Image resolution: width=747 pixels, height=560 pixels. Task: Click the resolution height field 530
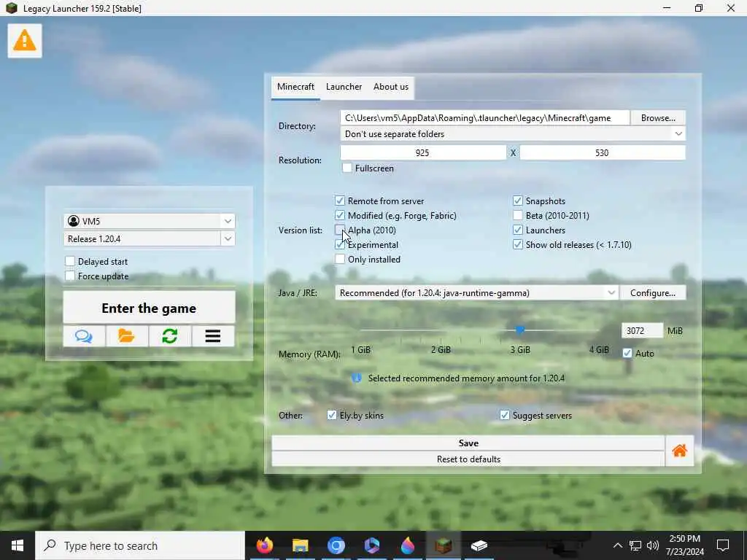[602, 153]
